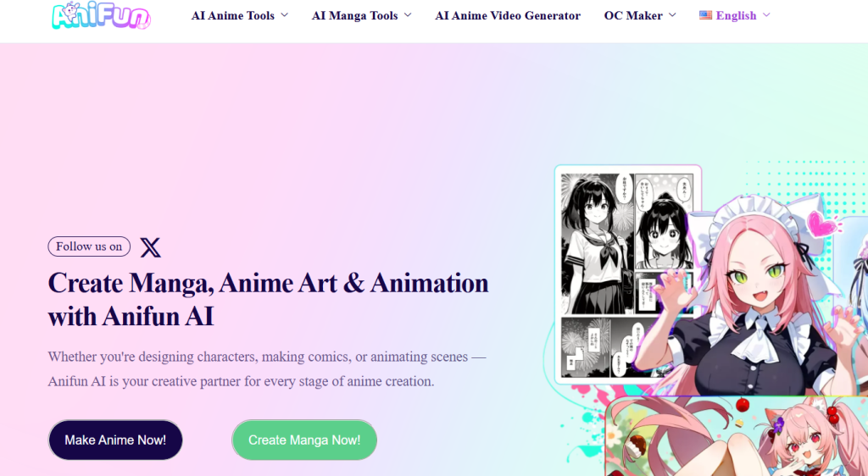
Task: Open the English language dropdown arrow
Action: pyautogui.click(x=766, y=15)
